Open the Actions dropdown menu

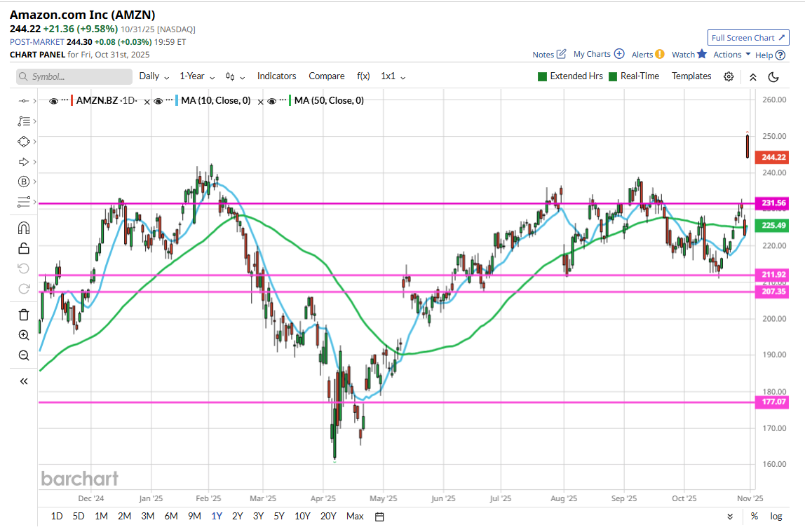click(x=731, y=55)
